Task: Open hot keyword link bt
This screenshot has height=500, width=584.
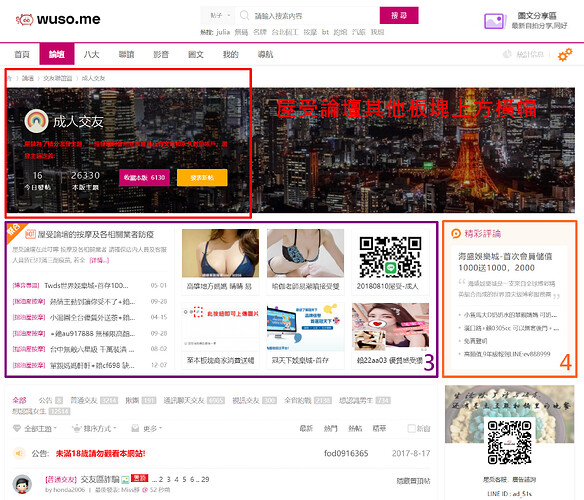Action: coord(325,32)
